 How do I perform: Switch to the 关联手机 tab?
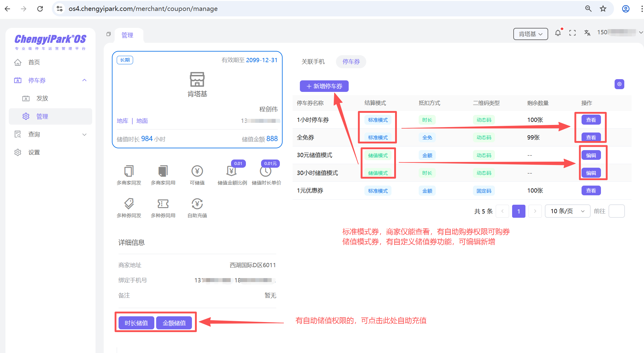[x=313, y=62]
